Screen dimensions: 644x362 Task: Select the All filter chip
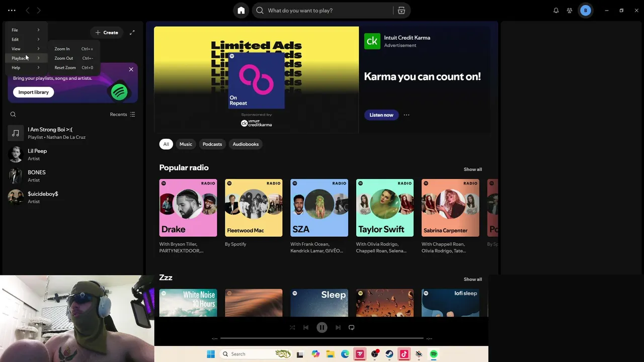tap(166, 144)
